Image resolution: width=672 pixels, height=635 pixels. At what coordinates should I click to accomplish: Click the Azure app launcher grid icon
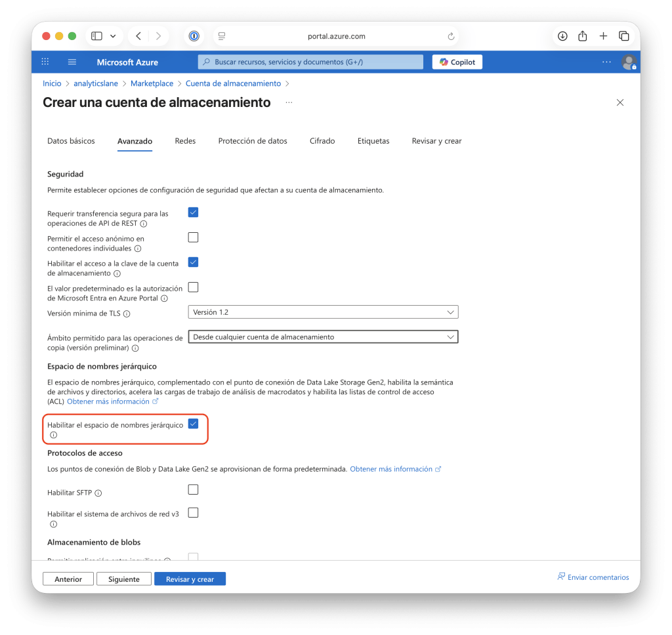pos(45,62)
